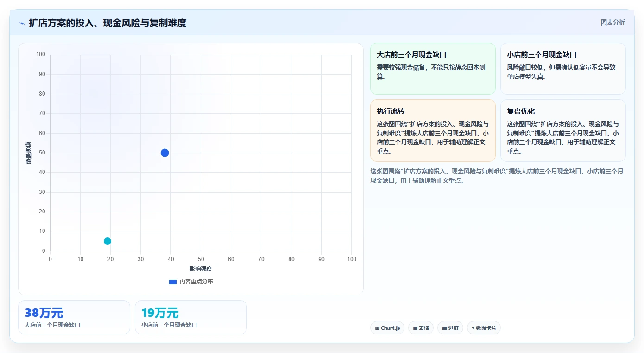Click the y-axis tick label 100
This screenshot has width=644, height=353.
41,54
